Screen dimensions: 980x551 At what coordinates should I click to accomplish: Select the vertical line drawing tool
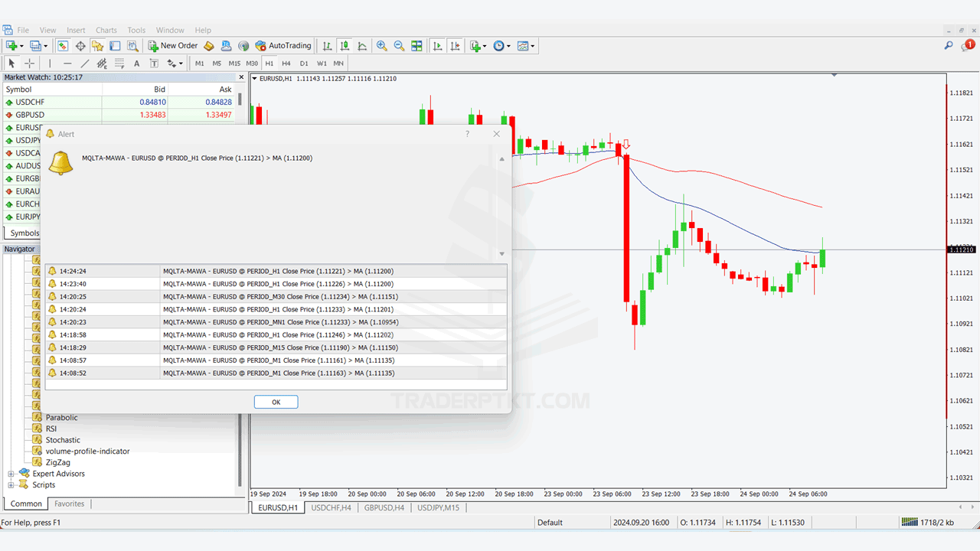click(50, 64)
